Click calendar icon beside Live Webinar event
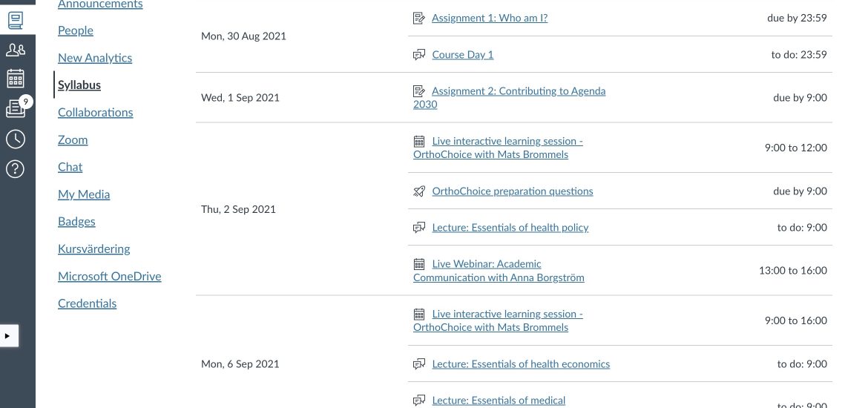868x408 pixels. [x=419, y=264]
